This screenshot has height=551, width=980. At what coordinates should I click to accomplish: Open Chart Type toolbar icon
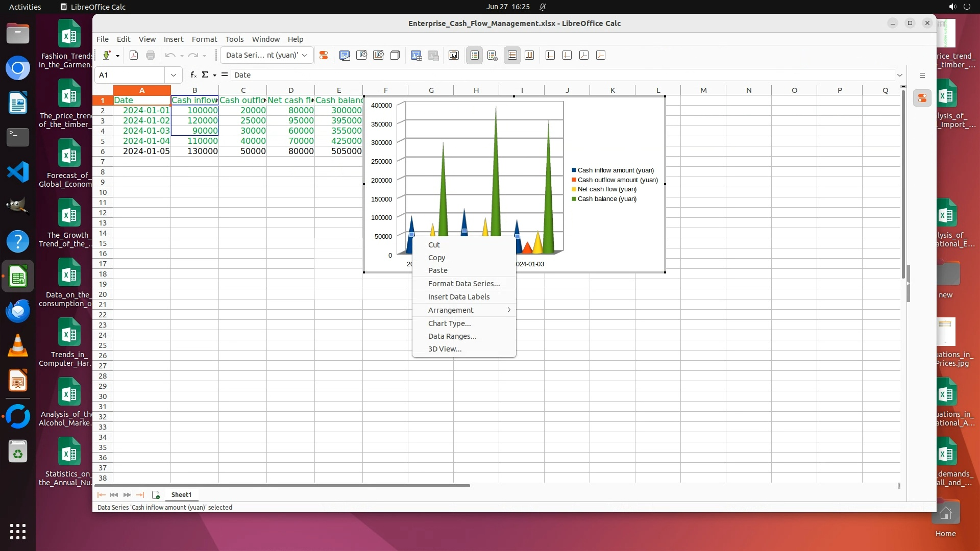coord(345,55)
